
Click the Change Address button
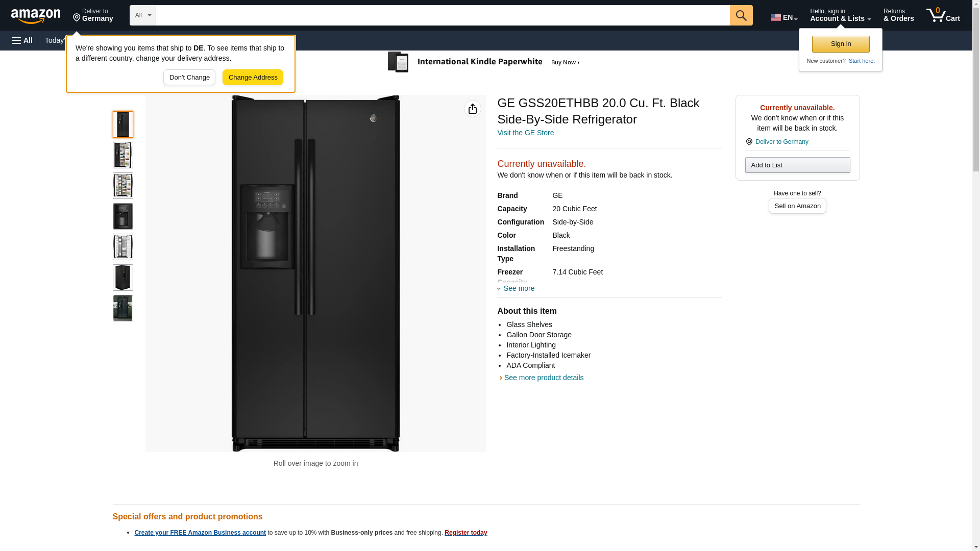[253, 78]
